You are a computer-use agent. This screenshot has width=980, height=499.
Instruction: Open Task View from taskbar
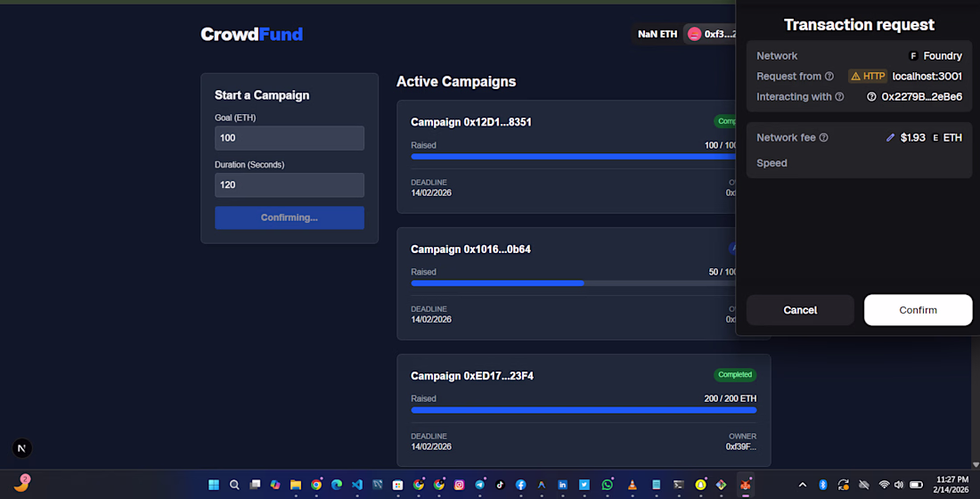click(255, 485)
